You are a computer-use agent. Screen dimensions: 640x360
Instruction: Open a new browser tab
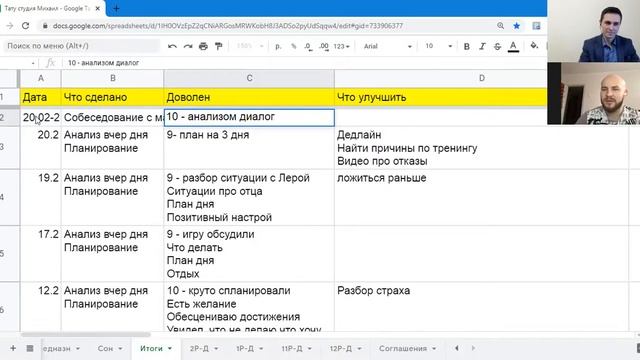[116, 8]
